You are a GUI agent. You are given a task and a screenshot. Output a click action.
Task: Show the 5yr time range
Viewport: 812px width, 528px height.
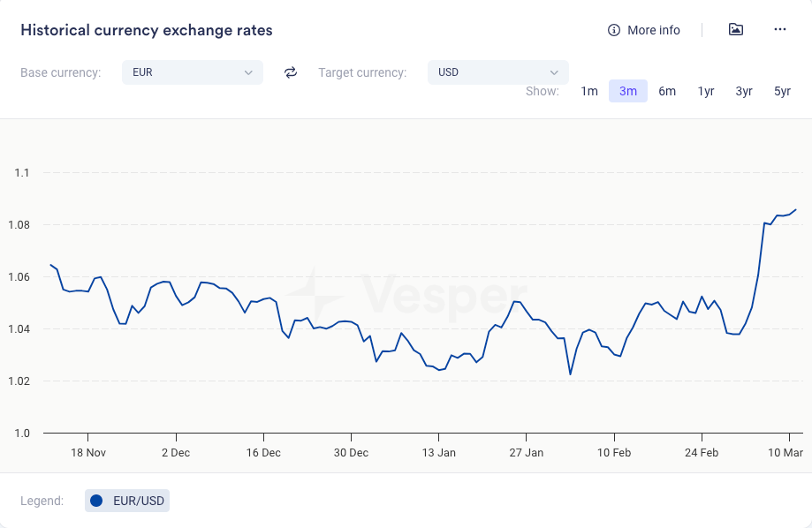(x=783, y=91)
